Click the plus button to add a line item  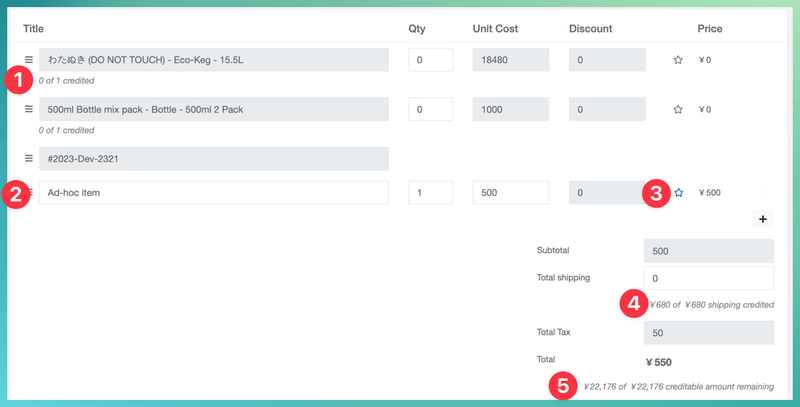point(762,219)
